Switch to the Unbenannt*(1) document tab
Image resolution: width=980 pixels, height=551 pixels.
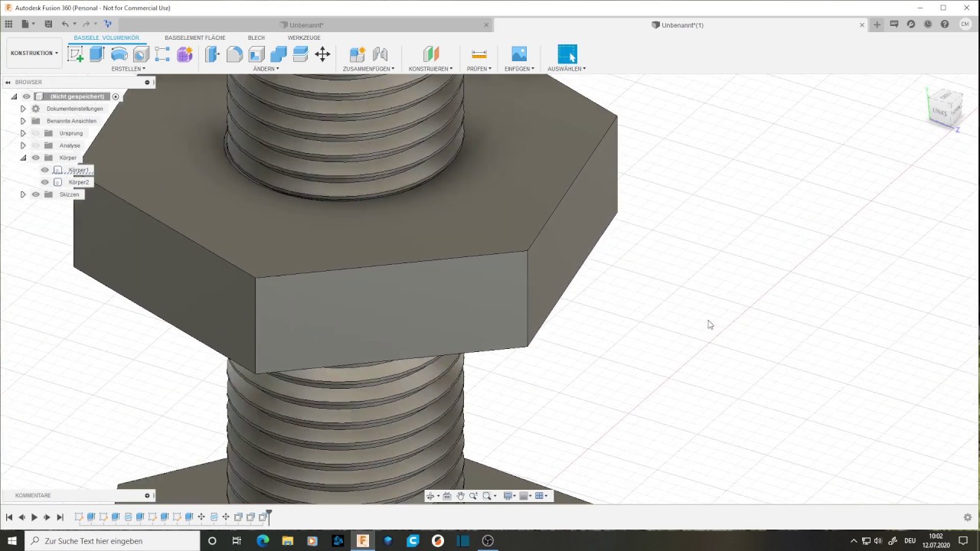tap(682, 25)
